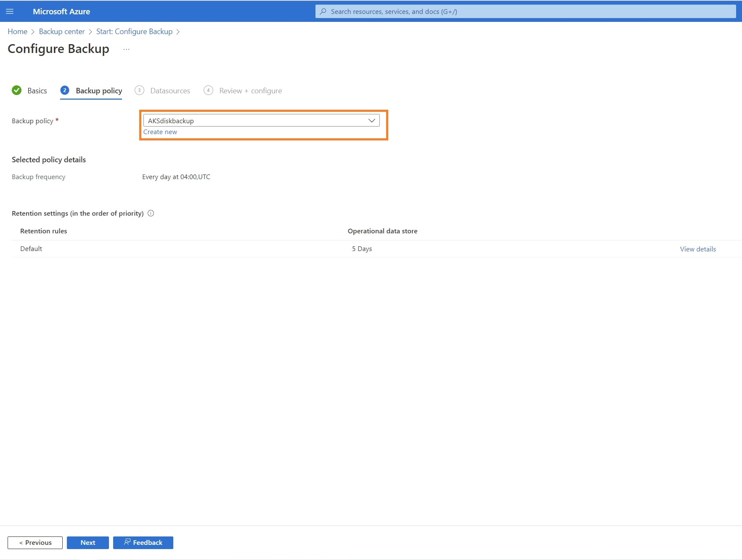742x560 pixels.
Task: Click the Create new policy link
Action: coord(160,132)
